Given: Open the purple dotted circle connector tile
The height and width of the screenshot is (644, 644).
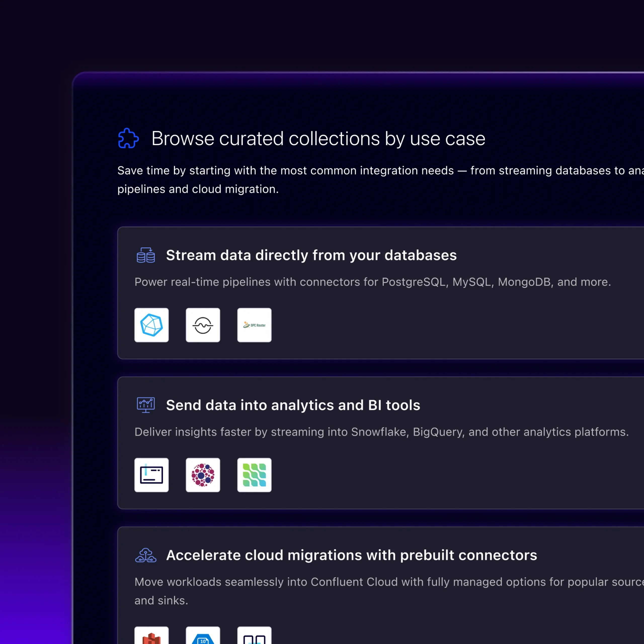Looking at the screenshot, I should 203,475.
